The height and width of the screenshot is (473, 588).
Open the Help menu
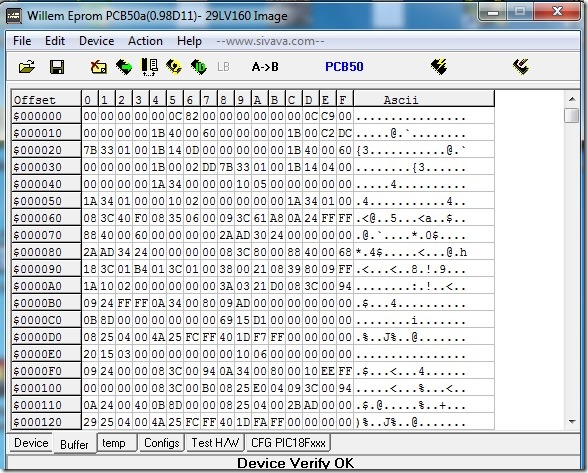point(189,41)
